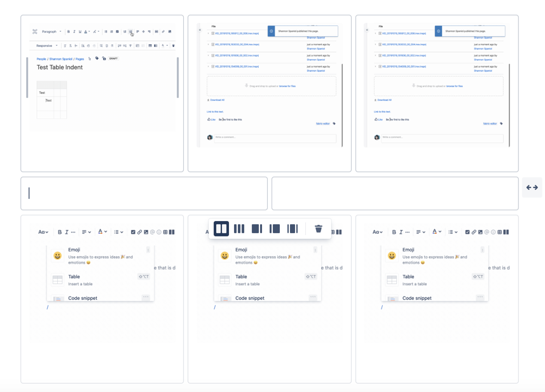Toggle the action item checkbox tool
This screenshot has width=545, height=392.
132,233
